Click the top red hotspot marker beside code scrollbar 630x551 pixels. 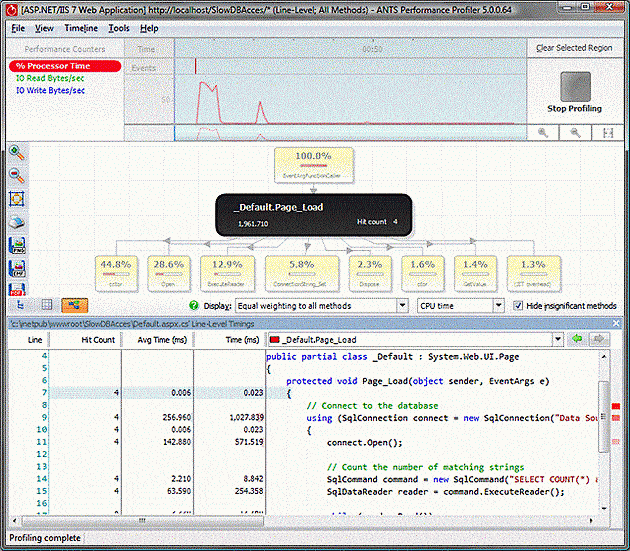tap(616, 406)
